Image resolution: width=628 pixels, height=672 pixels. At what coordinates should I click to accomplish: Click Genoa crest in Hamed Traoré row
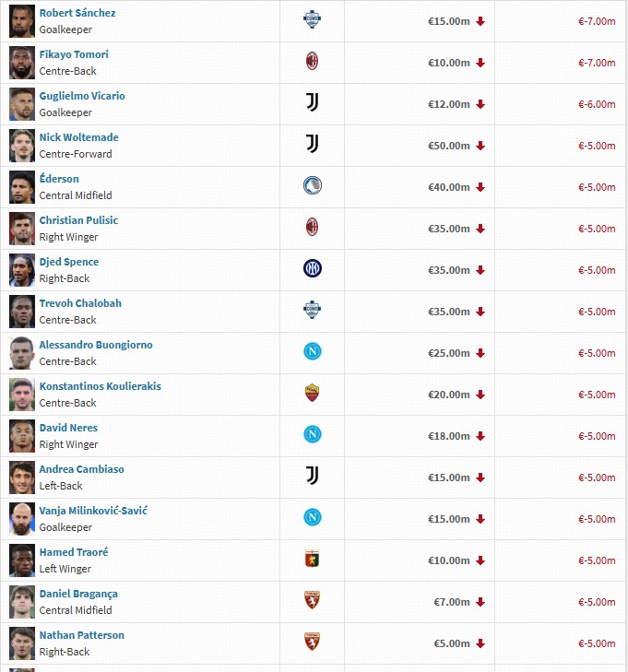pos(312,559)
